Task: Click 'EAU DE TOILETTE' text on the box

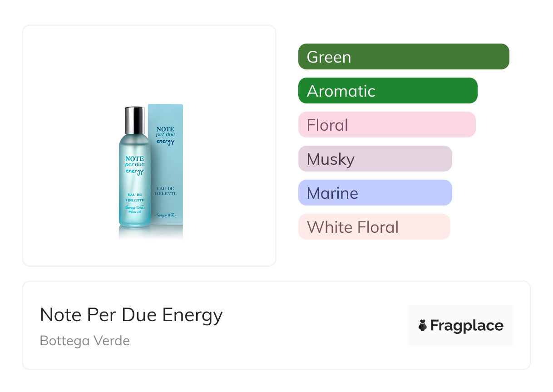Action: point(166,191)
